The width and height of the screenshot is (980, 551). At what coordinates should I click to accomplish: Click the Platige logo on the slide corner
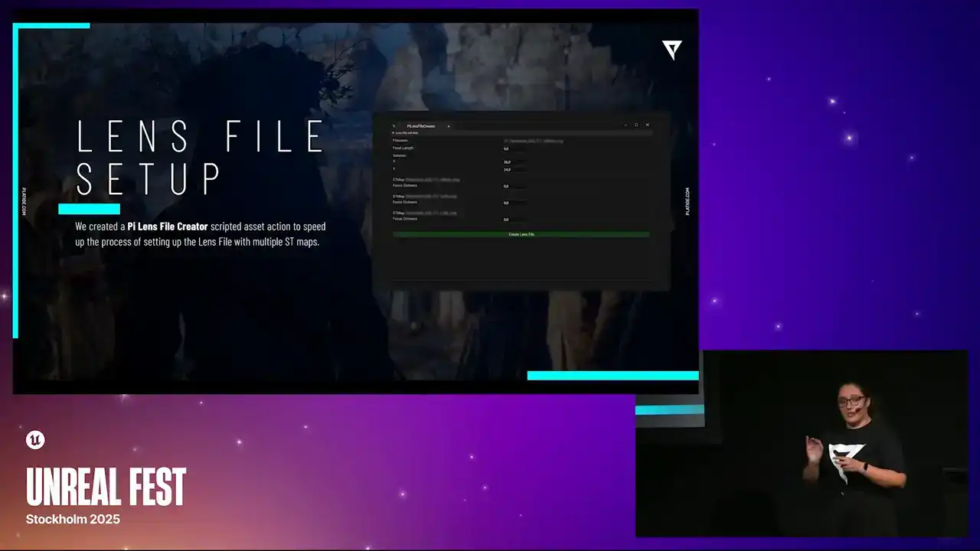[x=671, y=51]
